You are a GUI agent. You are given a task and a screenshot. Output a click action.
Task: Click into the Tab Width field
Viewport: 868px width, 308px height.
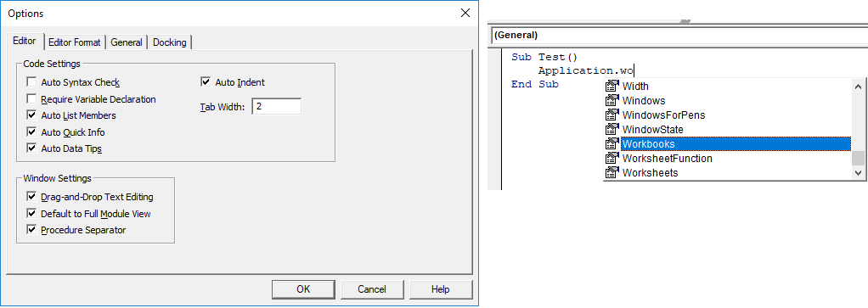pos(276,106)
